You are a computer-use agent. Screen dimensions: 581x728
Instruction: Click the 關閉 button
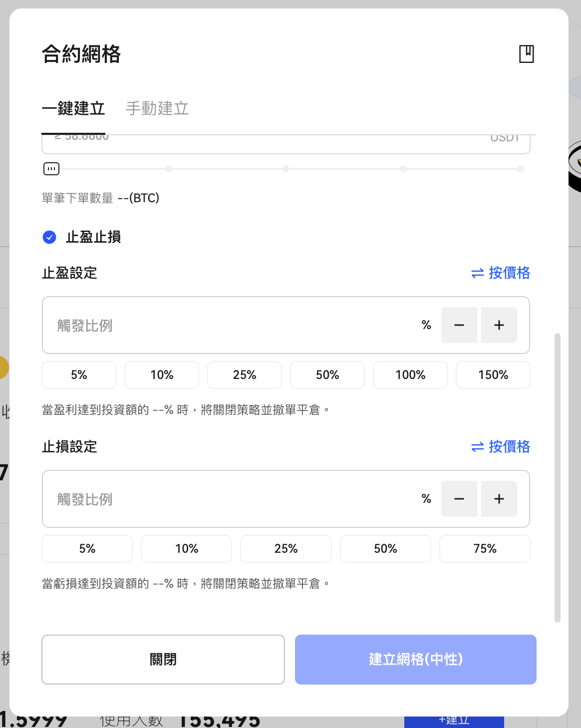pyautogui.click(x=163, y=660)
